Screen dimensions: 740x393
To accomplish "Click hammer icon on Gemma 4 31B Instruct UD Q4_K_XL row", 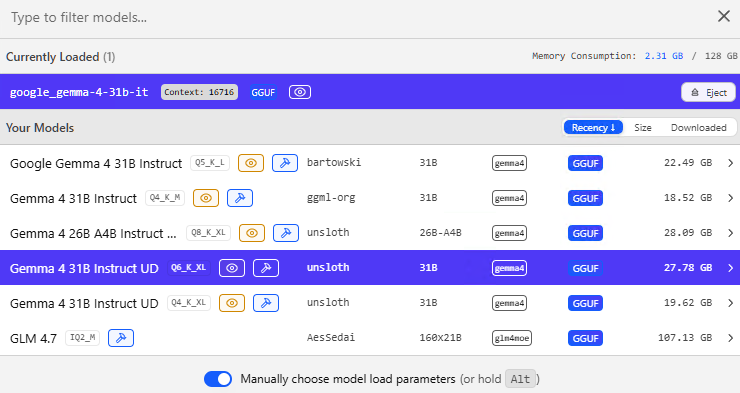I will coord(266,303).
